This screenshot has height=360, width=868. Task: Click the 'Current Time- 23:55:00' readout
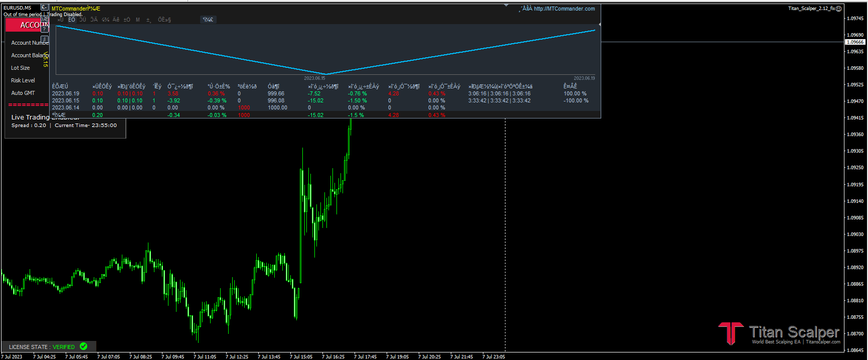(x=86, y=126)
